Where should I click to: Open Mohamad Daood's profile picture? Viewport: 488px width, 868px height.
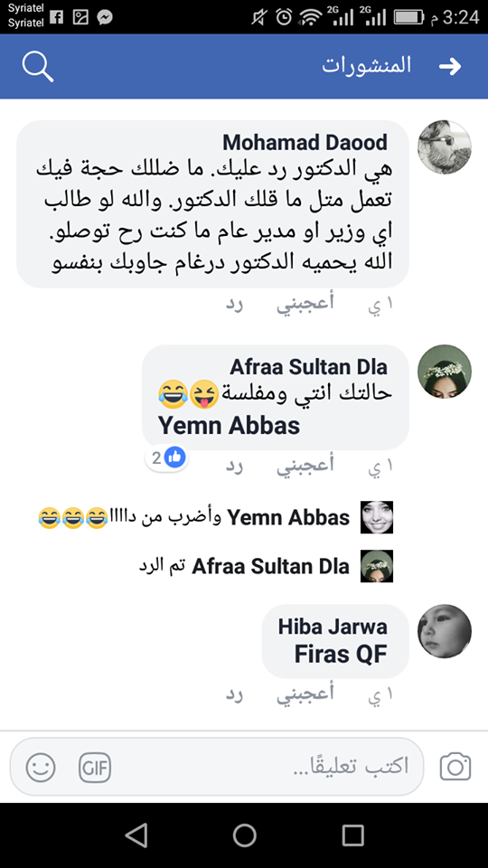pyautogui.click(x=445, y=147)
